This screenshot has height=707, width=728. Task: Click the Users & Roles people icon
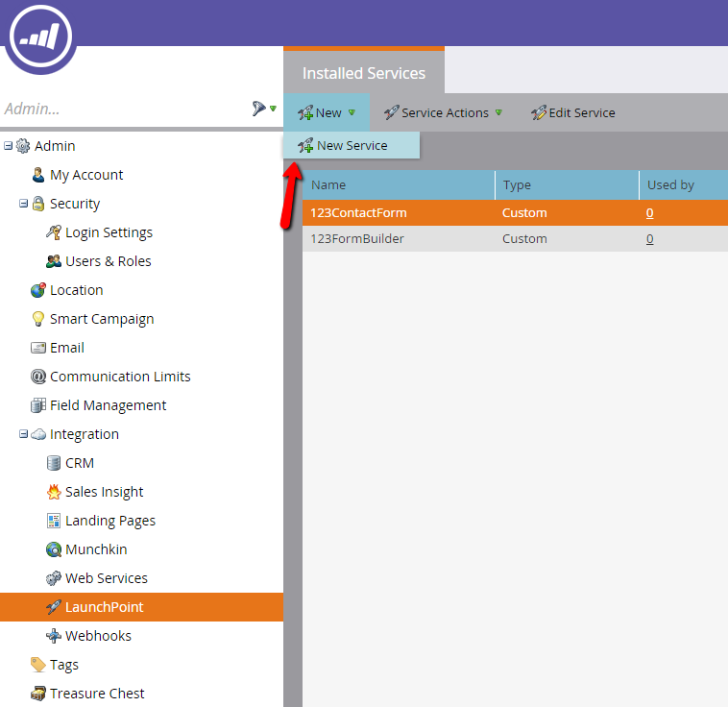54,261
